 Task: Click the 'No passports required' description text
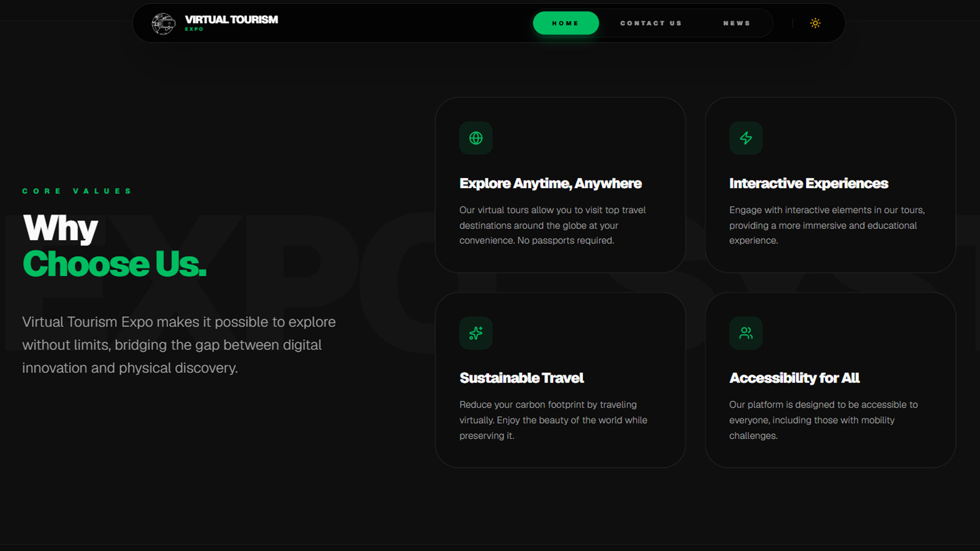[x=566, y=240]
